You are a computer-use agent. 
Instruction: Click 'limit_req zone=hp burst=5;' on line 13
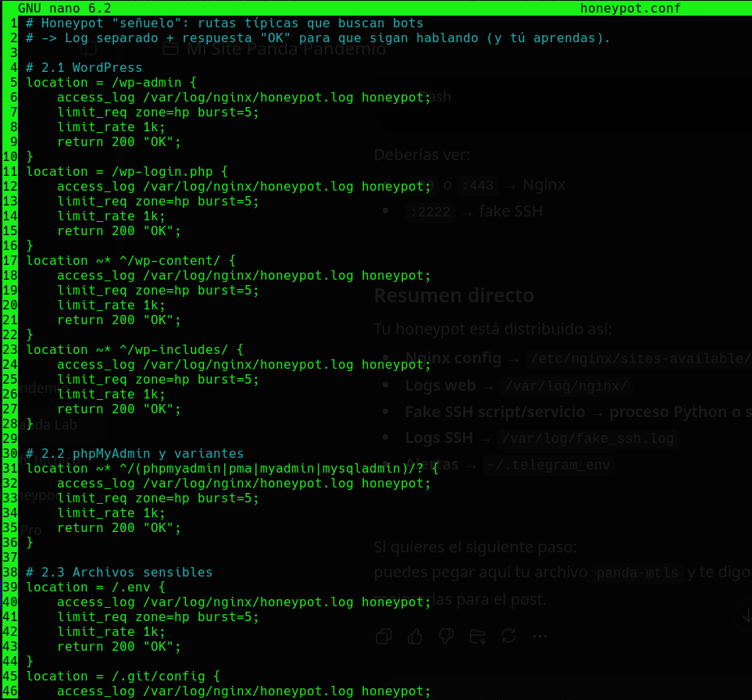159,202
